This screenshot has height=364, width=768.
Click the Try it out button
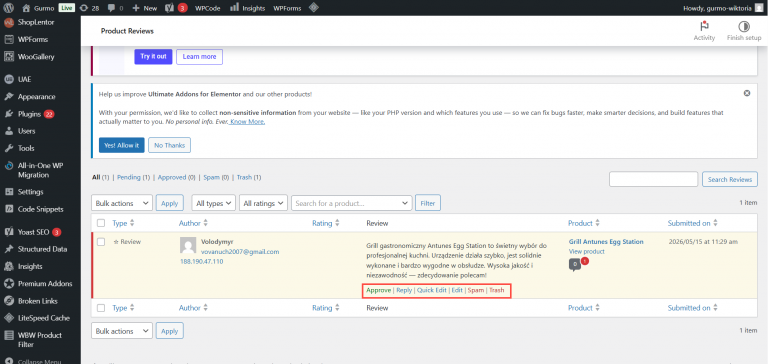(153, 56)
